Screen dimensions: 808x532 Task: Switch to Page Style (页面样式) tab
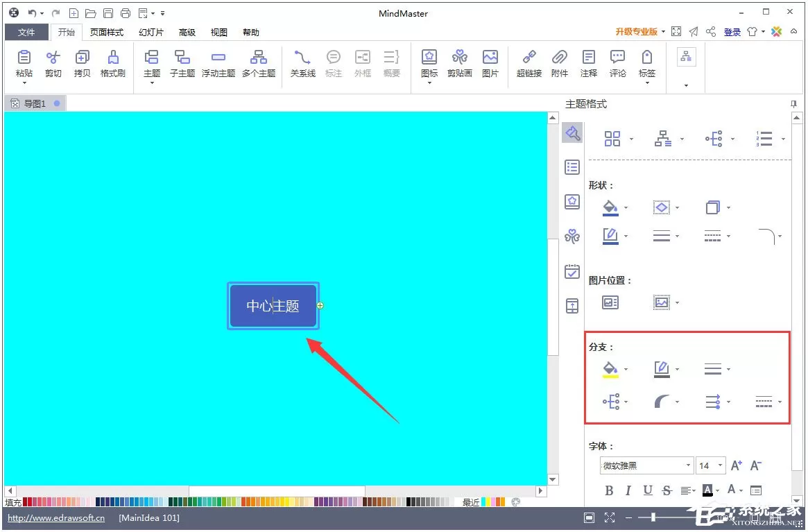click(x=107, y=32)
